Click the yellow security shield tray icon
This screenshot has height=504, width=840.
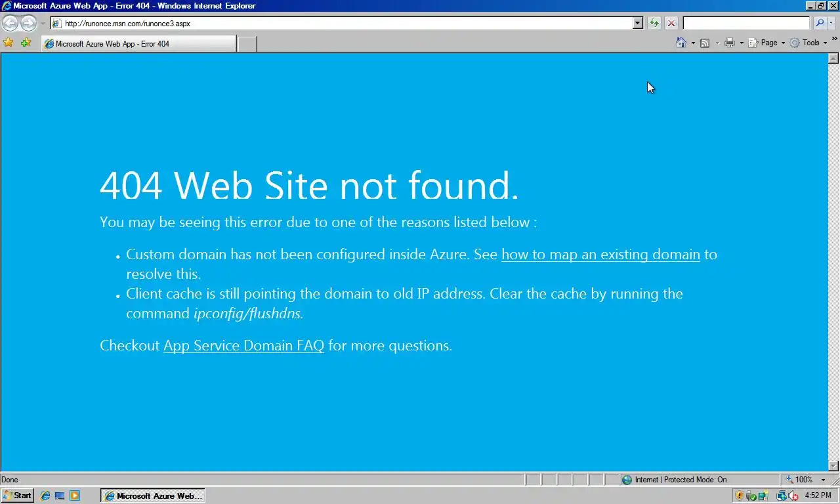[x=740, y=496]
